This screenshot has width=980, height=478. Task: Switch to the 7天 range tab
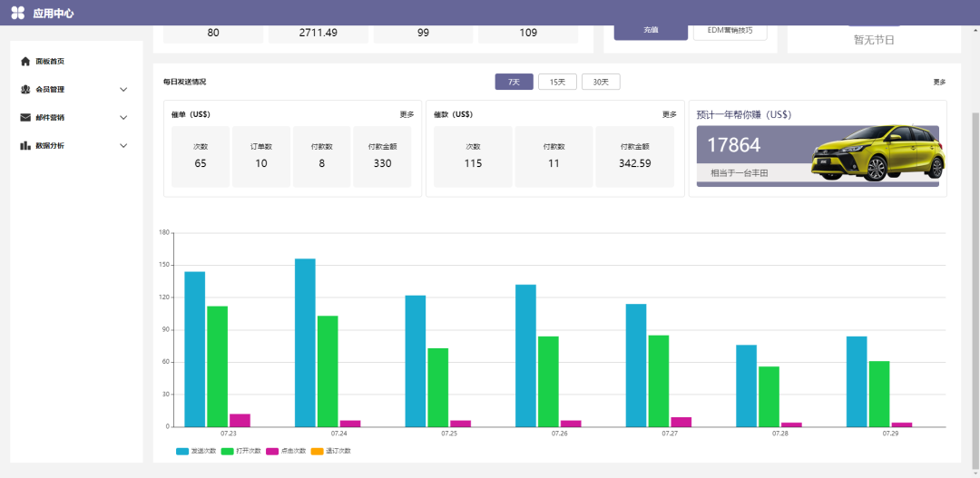click(x=514, y=83)
